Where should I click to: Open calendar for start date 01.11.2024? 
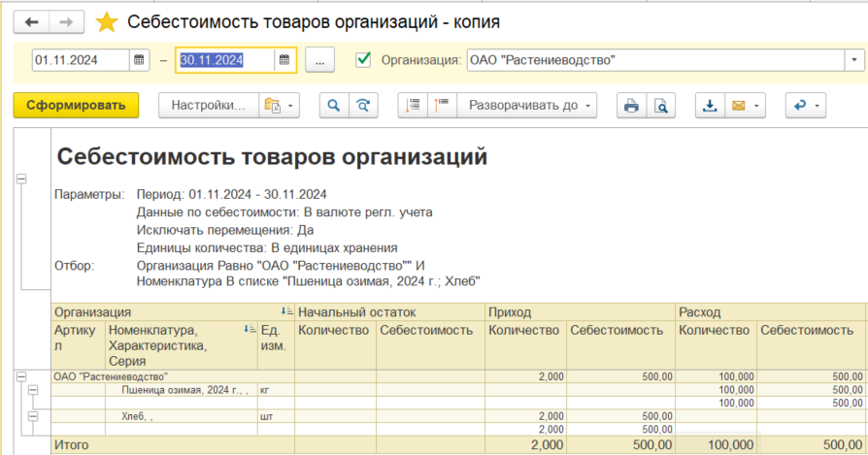(x=139, y=60)
